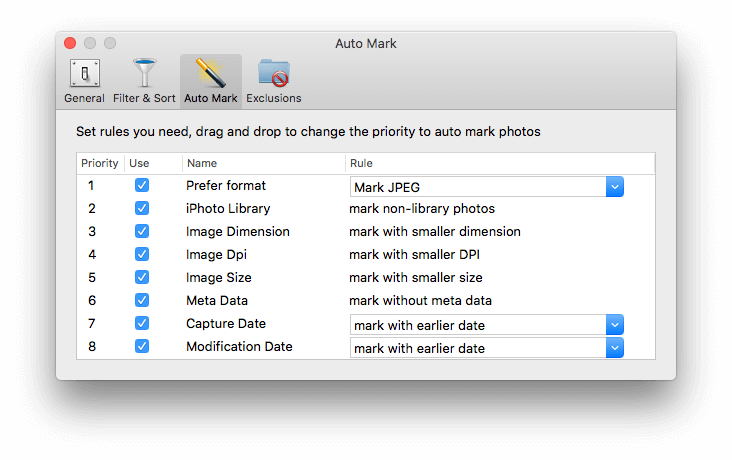Uncheck Use for Prefer format rule
The image size is (732, 460).
(142, 185)
